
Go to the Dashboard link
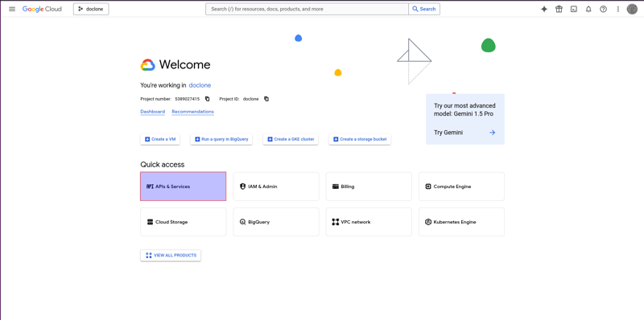pyautogui.click(x=153, y=112)
